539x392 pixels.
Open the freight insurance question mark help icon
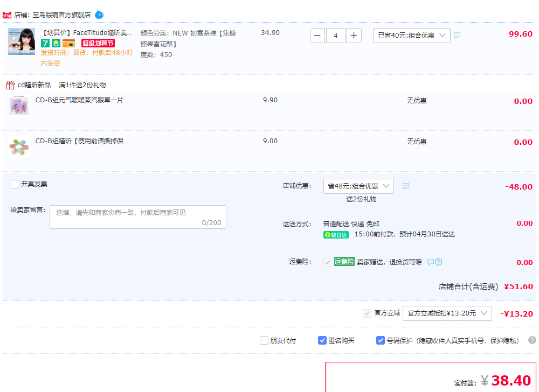pos(439,262)
